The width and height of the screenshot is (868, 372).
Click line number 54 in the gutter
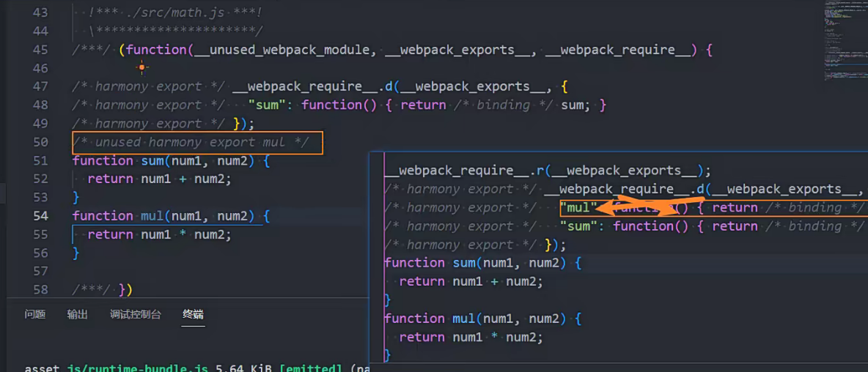click(x=40, y=216)
